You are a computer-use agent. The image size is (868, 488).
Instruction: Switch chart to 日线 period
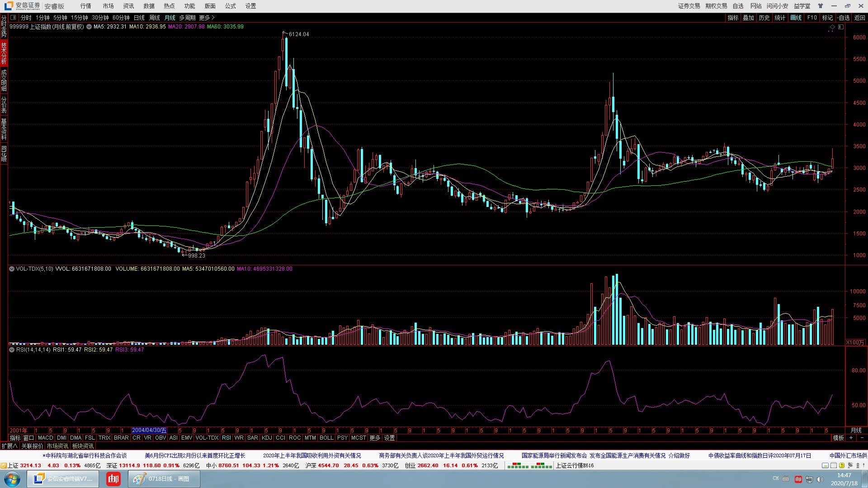tap(139, 18)
